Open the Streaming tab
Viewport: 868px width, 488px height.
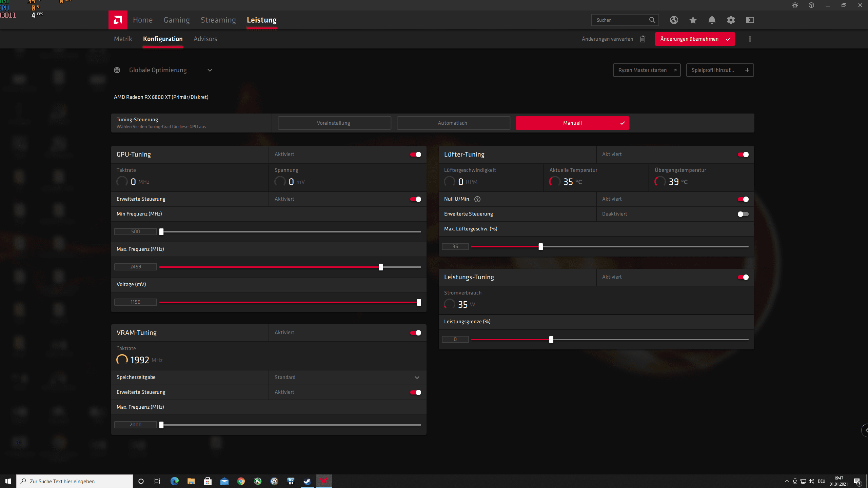[218, 20]
